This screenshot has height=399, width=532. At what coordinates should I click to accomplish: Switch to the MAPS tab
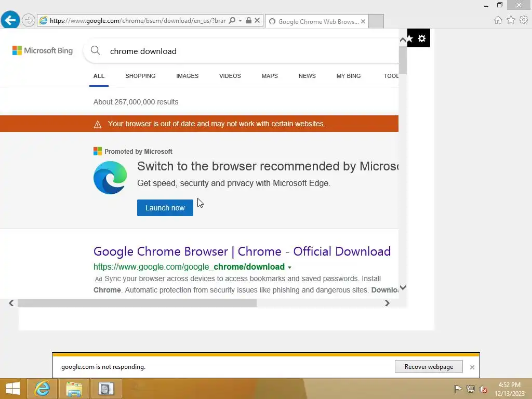(x=270, y=76)
